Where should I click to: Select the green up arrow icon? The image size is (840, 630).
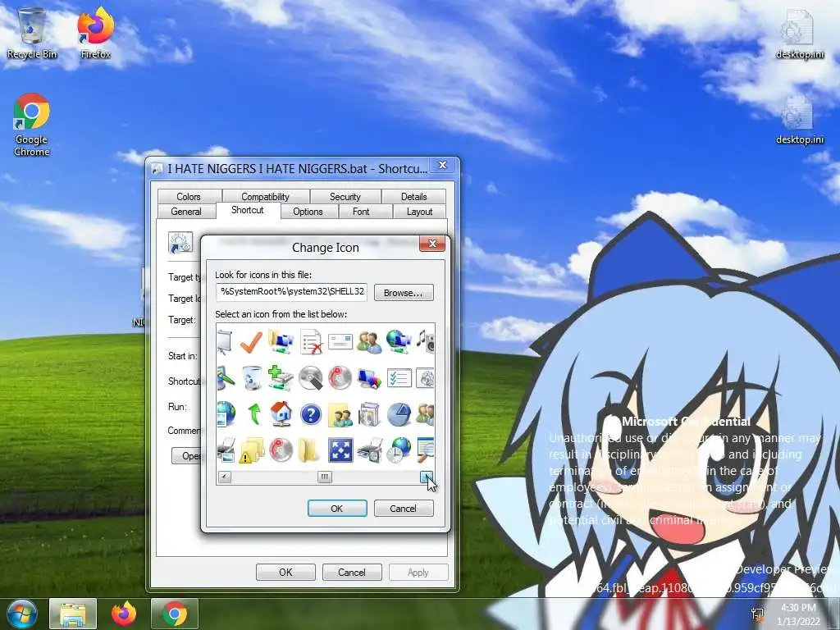(x=254, y=413)
